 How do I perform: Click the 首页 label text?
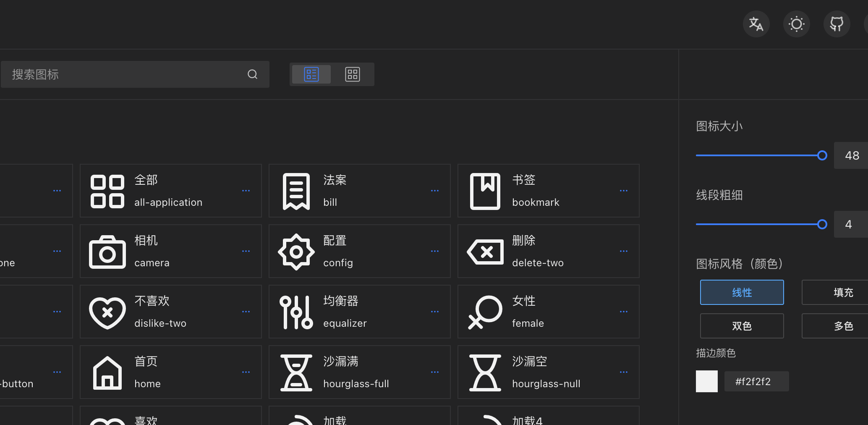click(x=146, y=362)
